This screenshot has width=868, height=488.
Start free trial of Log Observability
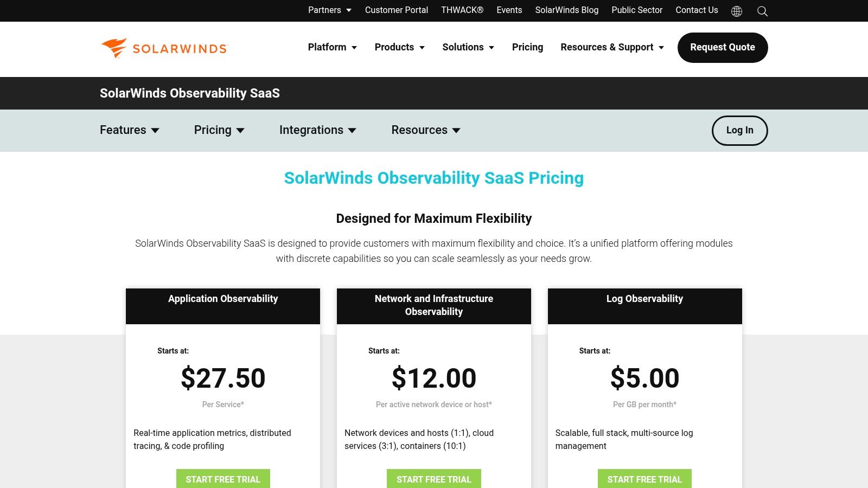tap(644, 479)
